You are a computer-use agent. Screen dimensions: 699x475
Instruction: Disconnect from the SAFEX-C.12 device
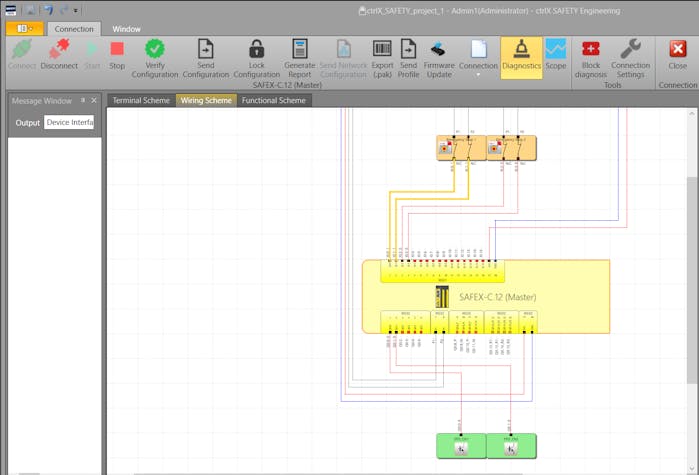pyautogui.click(x=59, y=54)
